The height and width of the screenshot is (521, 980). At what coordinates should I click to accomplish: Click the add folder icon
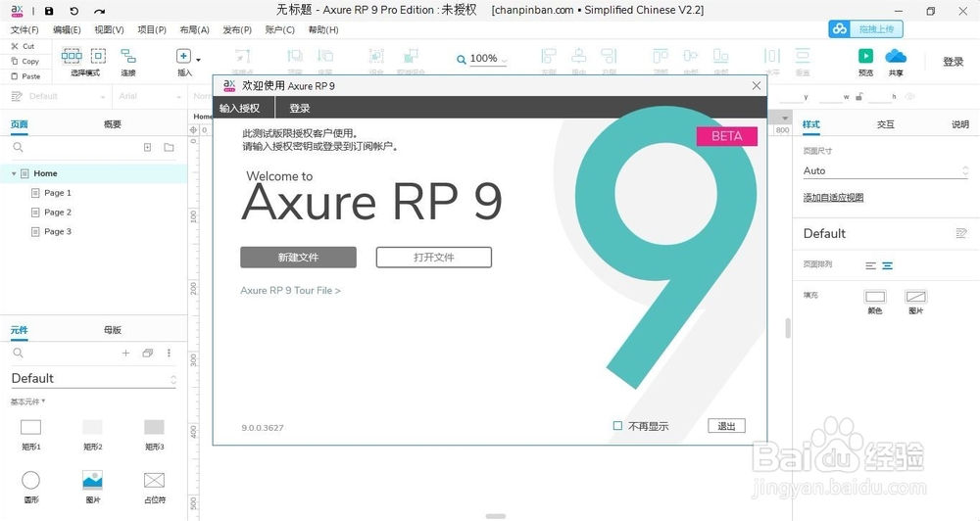pos(169,148)
